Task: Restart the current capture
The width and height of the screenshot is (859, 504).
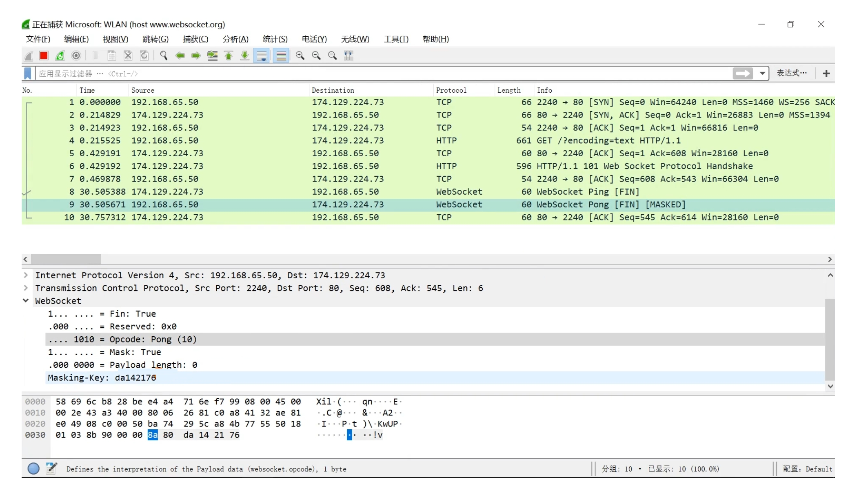Action: click(x=60, y=56)
